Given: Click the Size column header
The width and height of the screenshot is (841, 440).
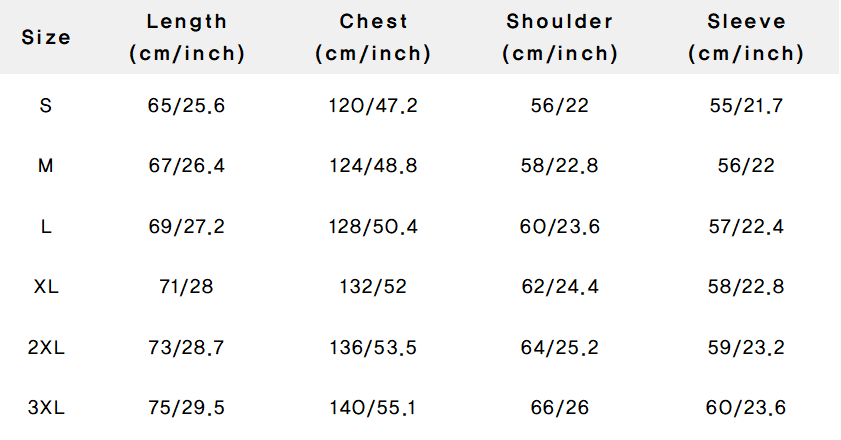Looking at the screenshot, I should pyautogui.click(x=46, y=37).
